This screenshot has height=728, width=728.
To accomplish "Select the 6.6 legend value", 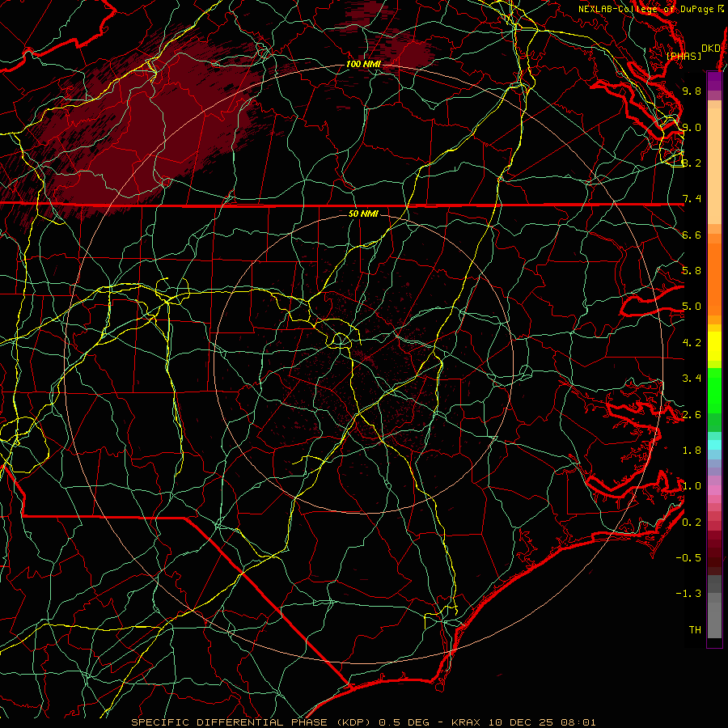I will point(692,235).
